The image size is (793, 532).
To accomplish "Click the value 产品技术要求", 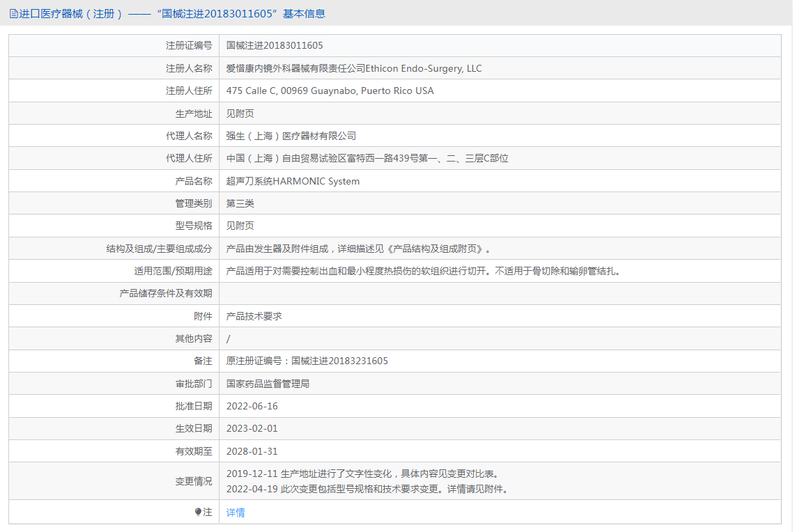I will tap(254, 315).
